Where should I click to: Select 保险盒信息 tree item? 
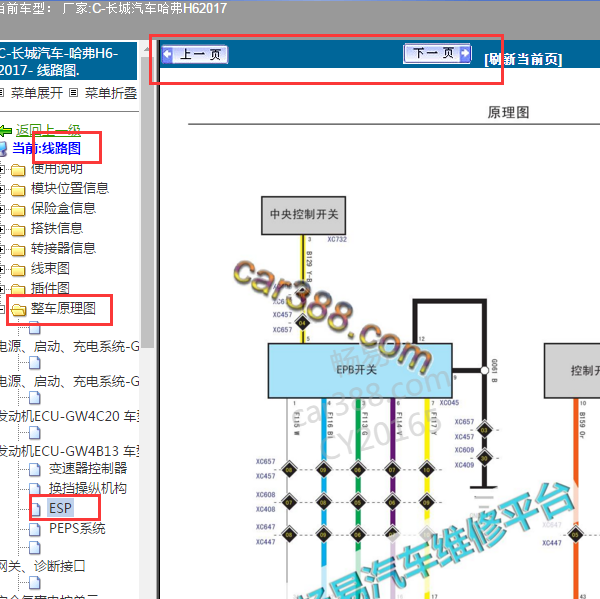(x=63, y=208)
